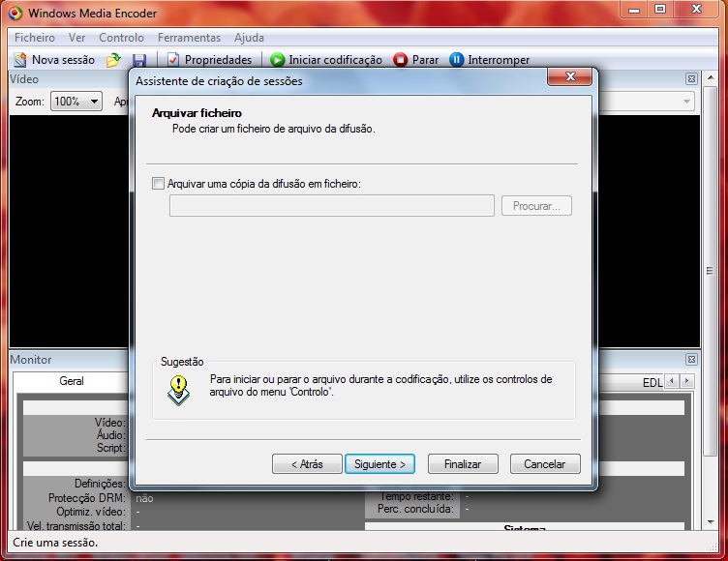Click the Interromper toolbar label
The width and height of the screenshot is (728, 561).
click(499, 60)
